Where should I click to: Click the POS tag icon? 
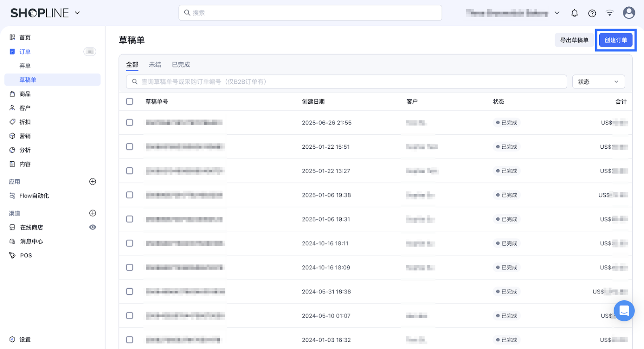(12, 255)
